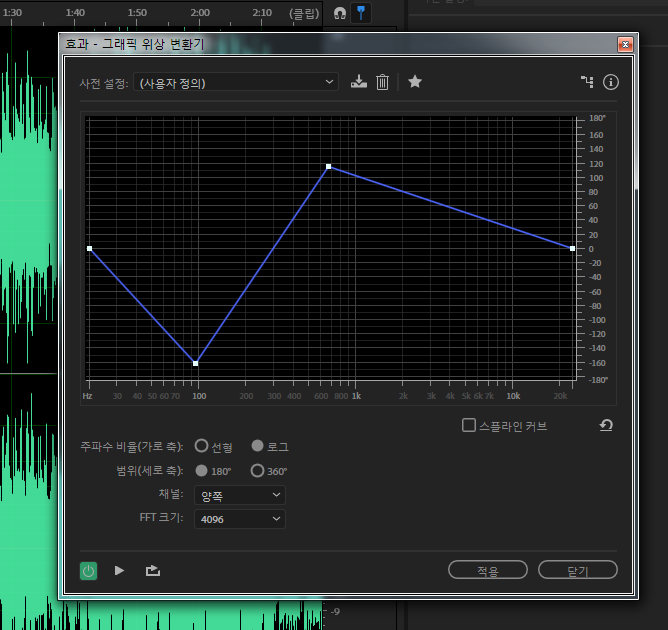Delete preset trash icon
Image resolution: width=668 pixels, height=630 pixels.
click(x=383, y=82)
